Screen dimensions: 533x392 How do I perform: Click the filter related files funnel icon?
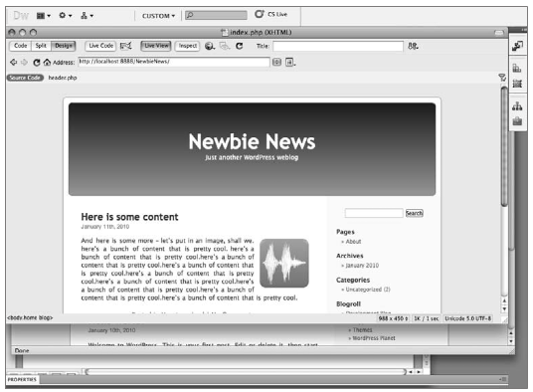pyautogui.click(x=502, y=78)
